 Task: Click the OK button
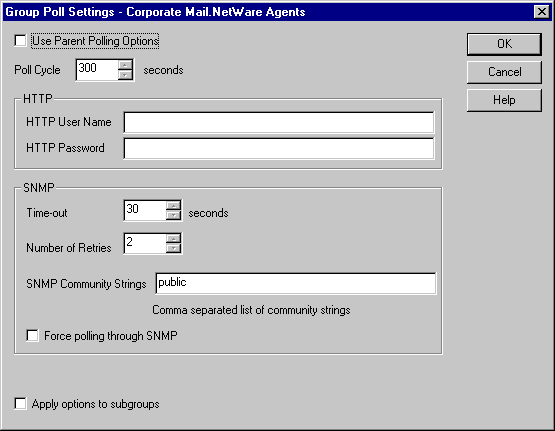pyautogui.click(x=504, y=44)
